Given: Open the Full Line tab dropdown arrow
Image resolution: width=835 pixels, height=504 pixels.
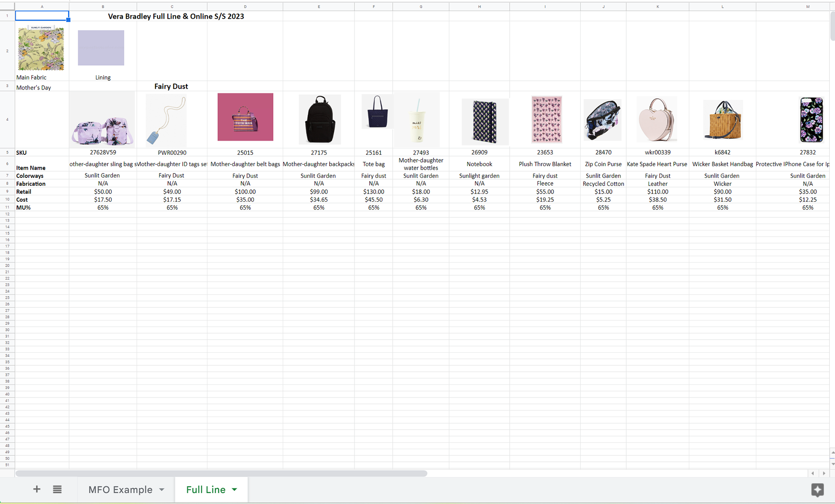Looking at the screenshot, I should [234, 490].
